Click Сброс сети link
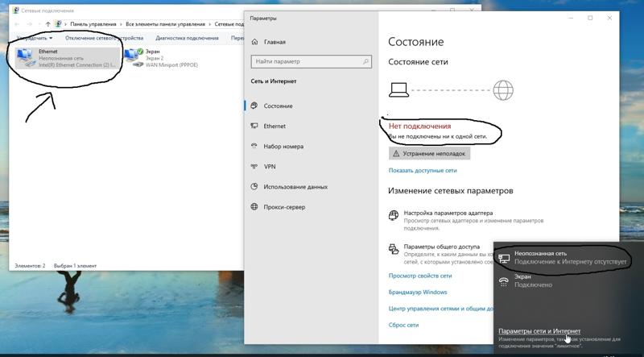The height and width of the screenshot is (357, 644). (404, 325)
